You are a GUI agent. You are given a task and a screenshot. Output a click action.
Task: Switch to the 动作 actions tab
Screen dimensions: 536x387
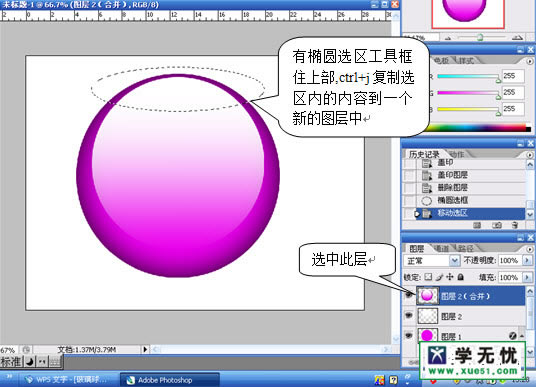tap(457, 154)
